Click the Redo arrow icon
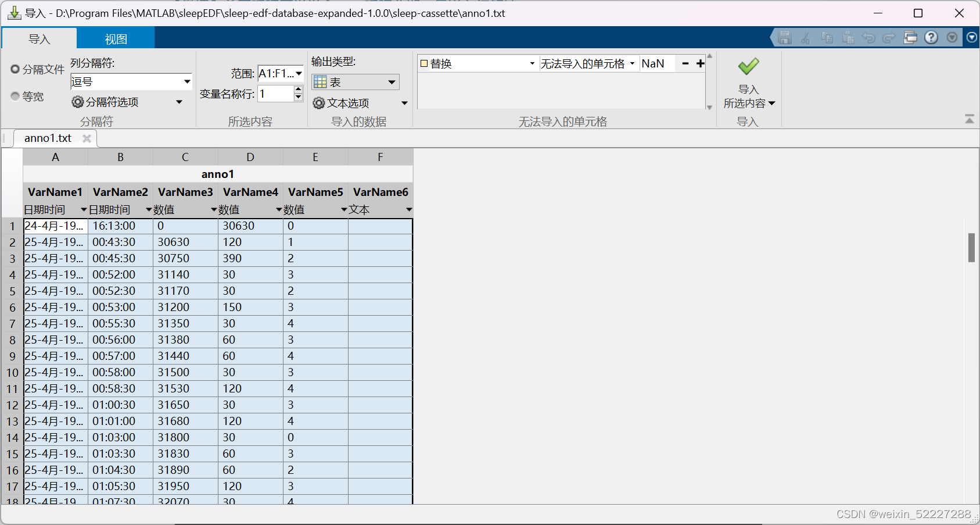Image resolution: width=980 pixels, height=525 pixels. point(889,38)
